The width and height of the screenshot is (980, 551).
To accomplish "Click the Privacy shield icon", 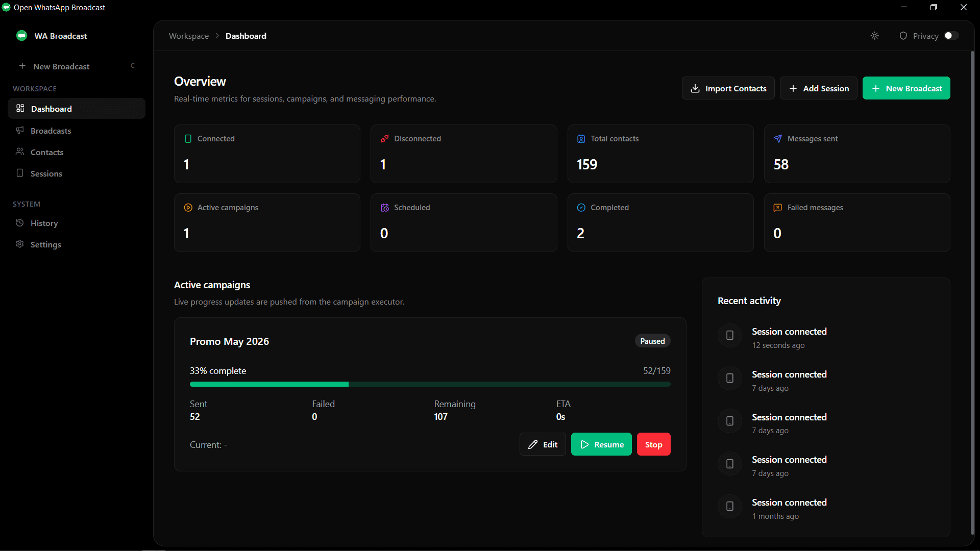I will [x=903, y=36].
